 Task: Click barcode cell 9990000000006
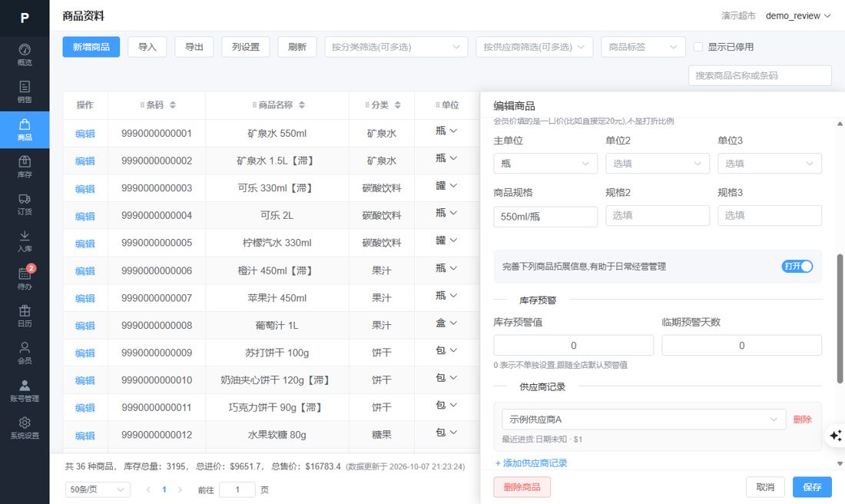[x=157, y=270]
